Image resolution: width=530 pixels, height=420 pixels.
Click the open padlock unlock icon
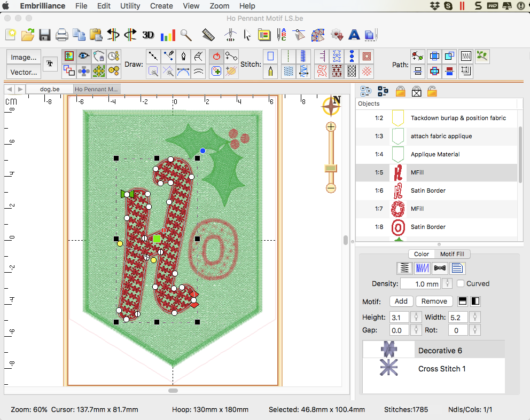[432, 91]
